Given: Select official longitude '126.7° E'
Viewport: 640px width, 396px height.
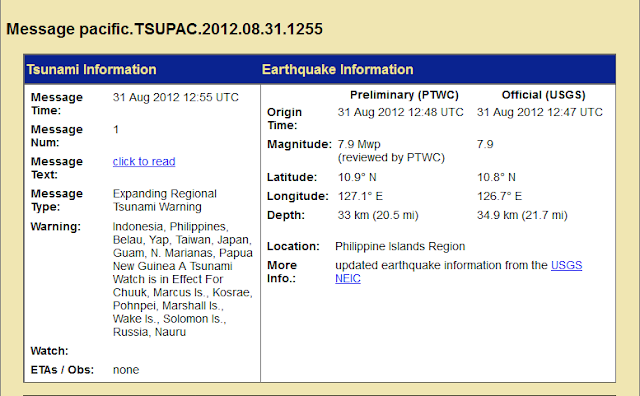Looking at the screenshot, I should [x=500, y=196].
